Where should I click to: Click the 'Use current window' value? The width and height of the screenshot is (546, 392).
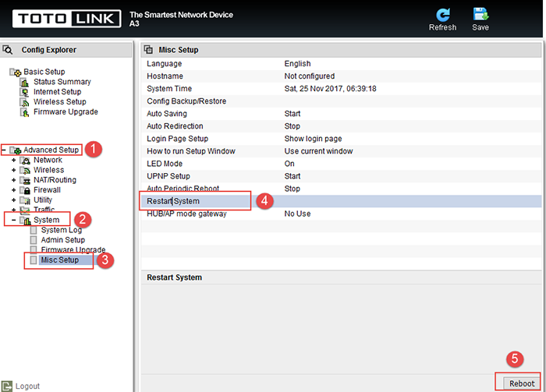318,151
